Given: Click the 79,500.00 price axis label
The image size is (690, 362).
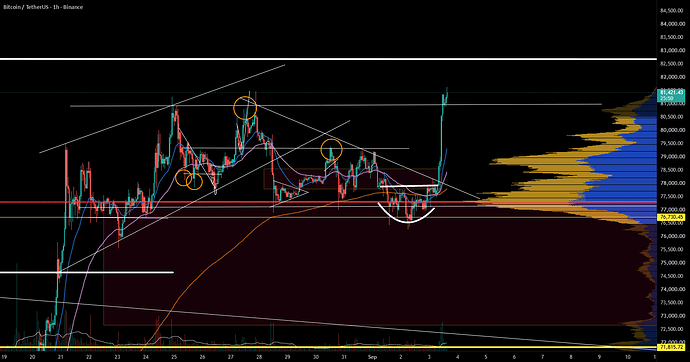Looking at the screenshot, I should [x=673, y=143].
